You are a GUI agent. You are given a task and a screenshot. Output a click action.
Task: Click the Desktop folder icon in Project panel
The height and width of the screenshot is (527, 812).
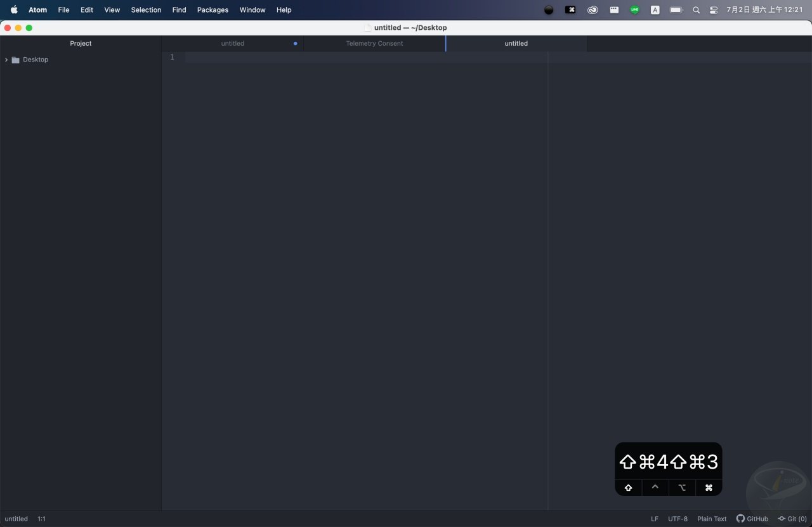(15, 59)
